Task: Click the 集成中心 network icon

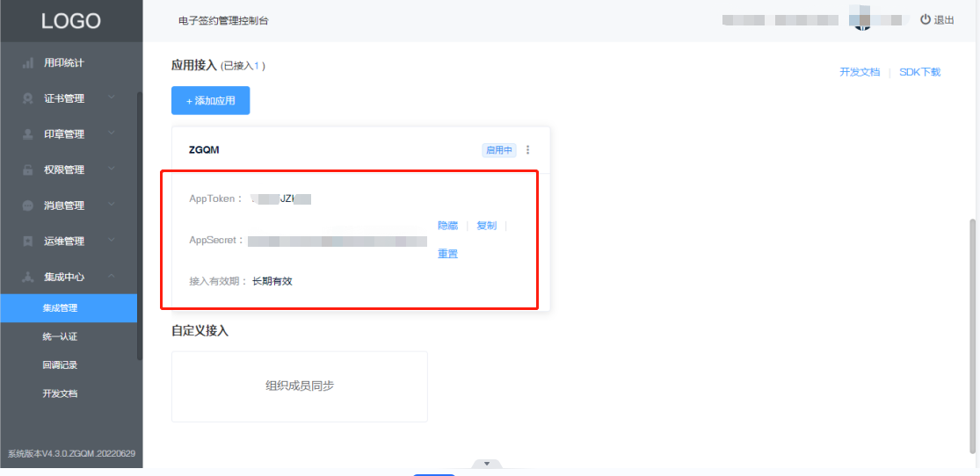Action: tap(27, 277)
